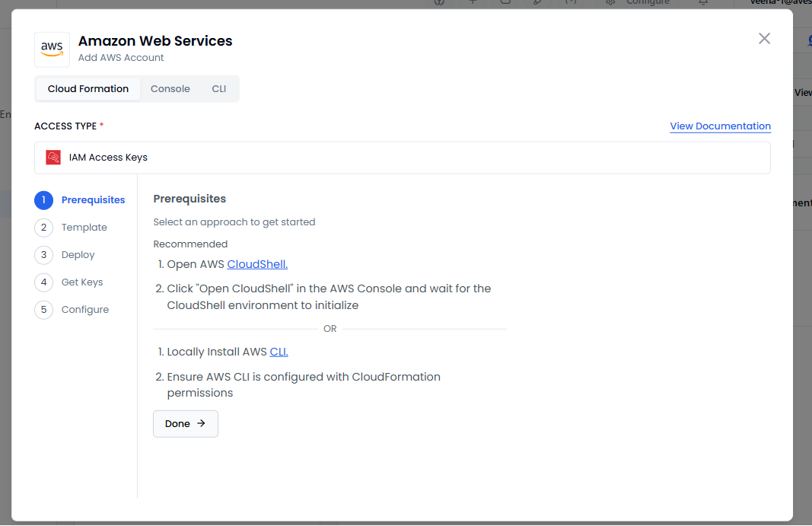Open the CLI tab
Viewport: 812px width, 526px height.
[219, 89]
